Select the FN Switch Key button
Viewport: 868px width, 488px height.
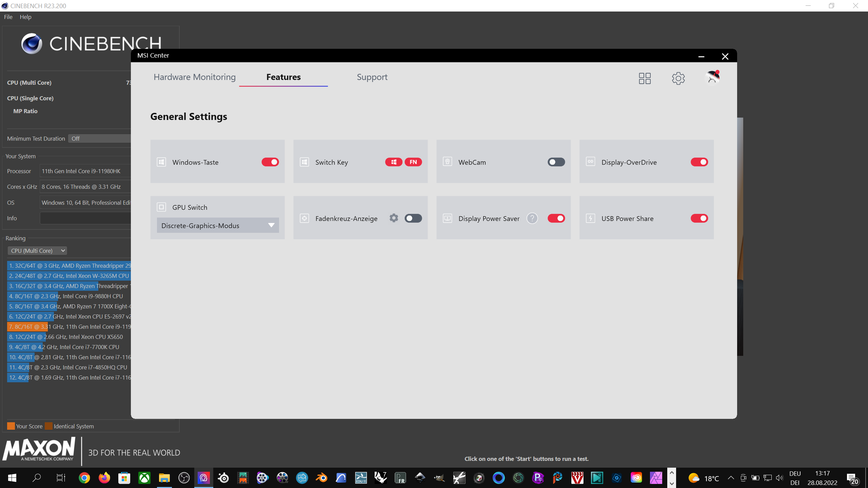click(x=413, y=162)
